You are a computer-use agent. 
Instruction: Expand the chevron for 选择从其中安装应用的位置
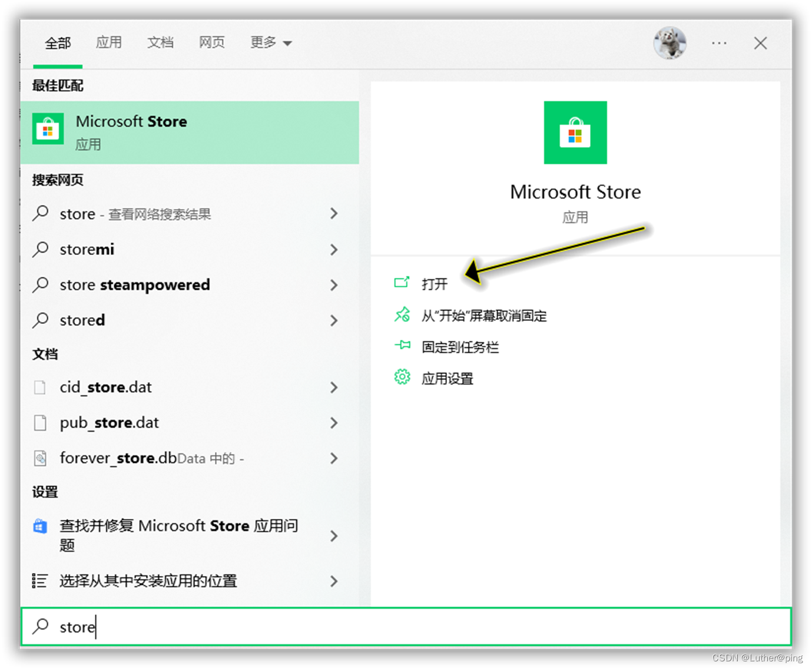334,581
